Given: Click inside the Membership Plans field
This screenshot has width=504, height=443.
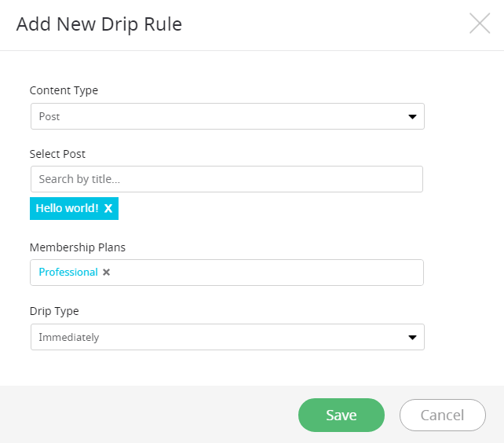Looking at the screenshot, I should pos(227,273).
